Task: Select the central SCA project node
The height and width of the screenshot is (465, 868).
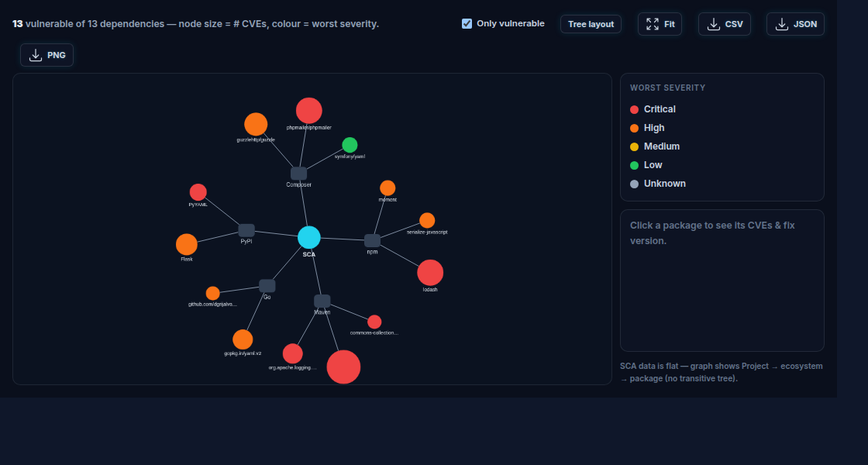Action: [309, 237]
